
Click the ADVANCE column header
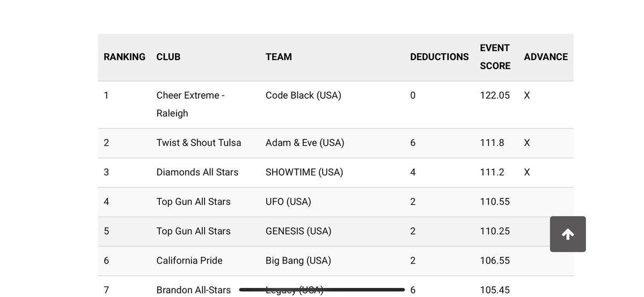tap(545, 57)
